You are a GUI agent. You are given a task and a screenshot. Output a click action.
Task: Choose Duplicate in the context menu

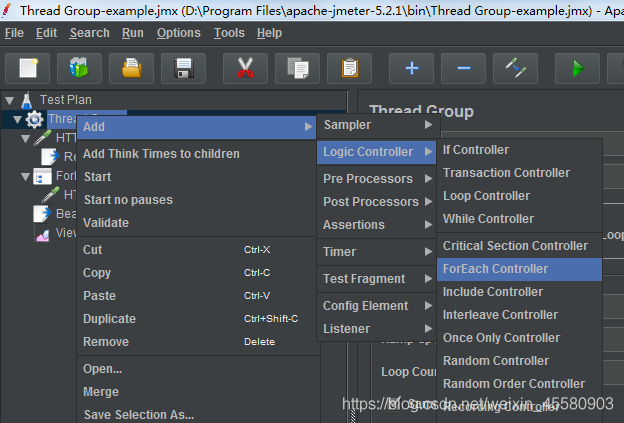(198, 319)
